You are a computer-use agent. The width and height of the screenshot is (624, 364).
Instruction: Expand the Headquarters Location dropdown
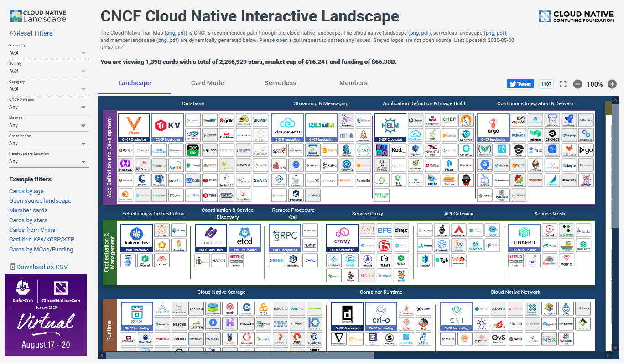(48, 161)
